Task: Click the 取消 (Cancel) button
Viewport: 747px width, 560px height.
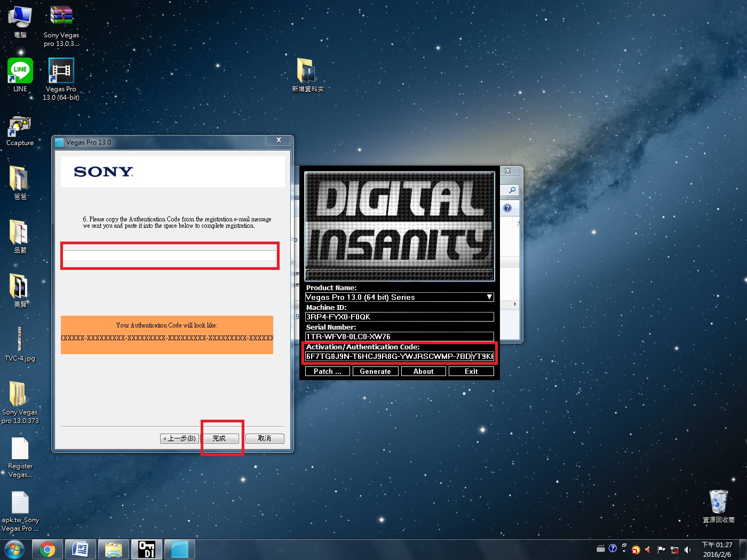Action: pos(265,438)
